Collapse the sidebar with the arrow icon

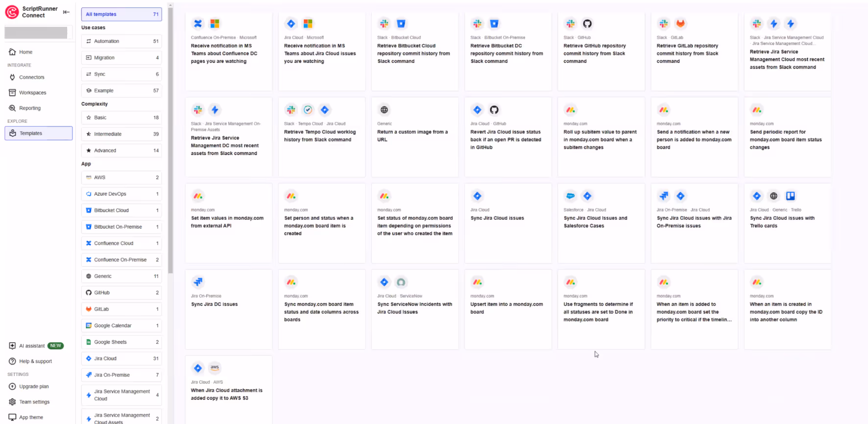click(x=66, y=12)
